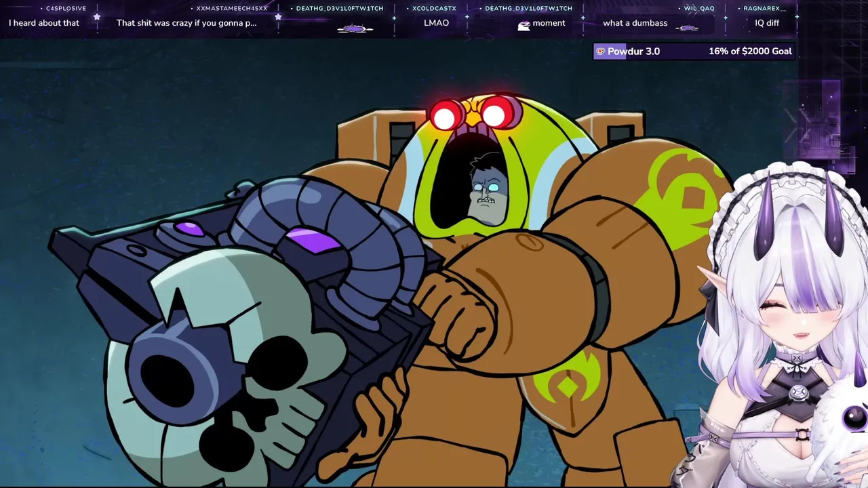Select the "Powdur 3.0" goal label
The width and height of the screenshot is (868, 488).
click(633, 52)
